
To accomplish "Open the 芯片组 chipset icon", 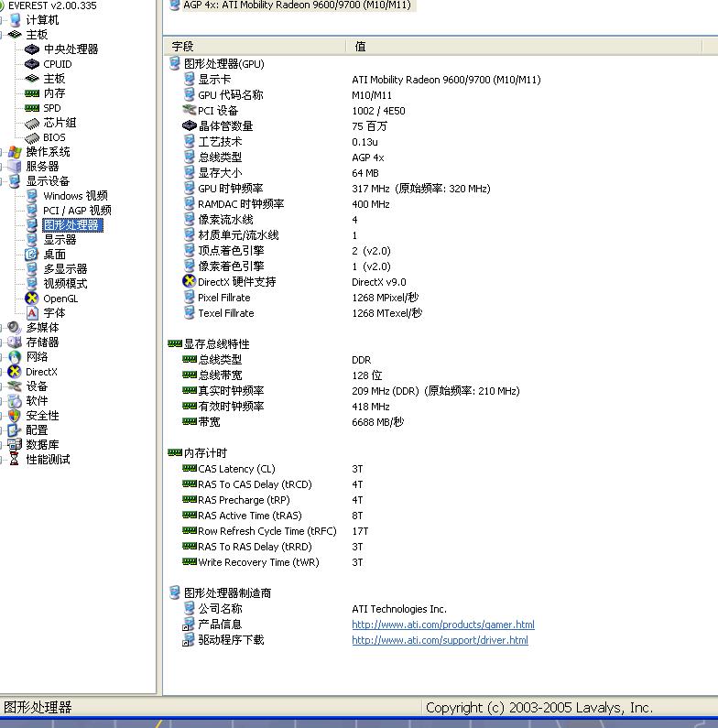I will pos(31,123).
